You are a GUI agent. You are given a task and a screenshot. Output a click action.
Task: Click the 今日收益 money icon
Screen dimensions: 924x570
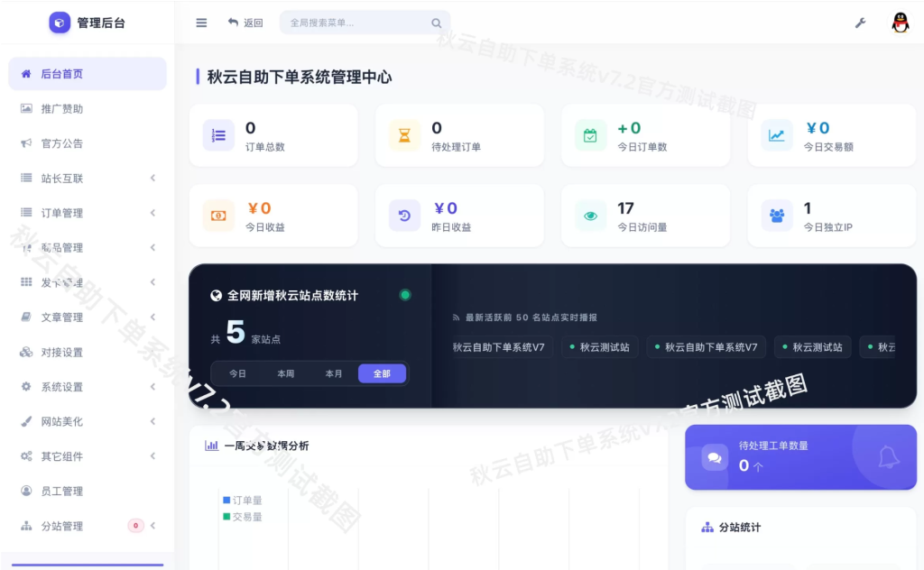pyautogui.click(x=218, y=216)
